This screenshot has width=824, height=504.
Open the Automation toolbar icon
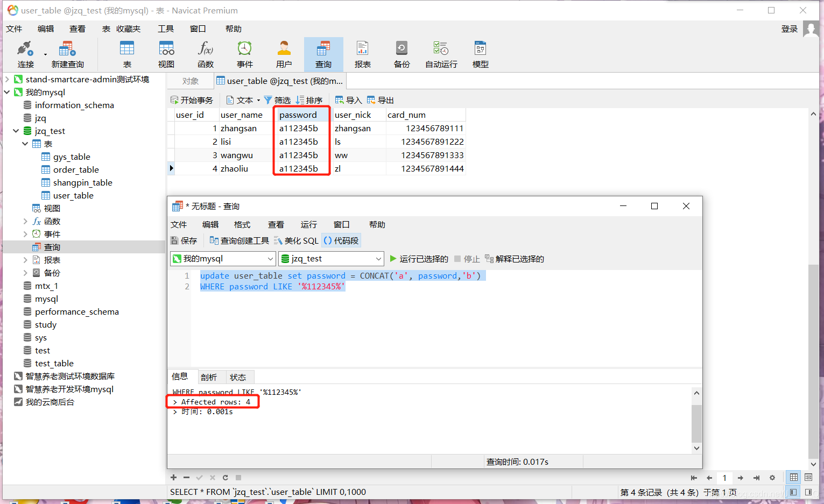[441, 54]
